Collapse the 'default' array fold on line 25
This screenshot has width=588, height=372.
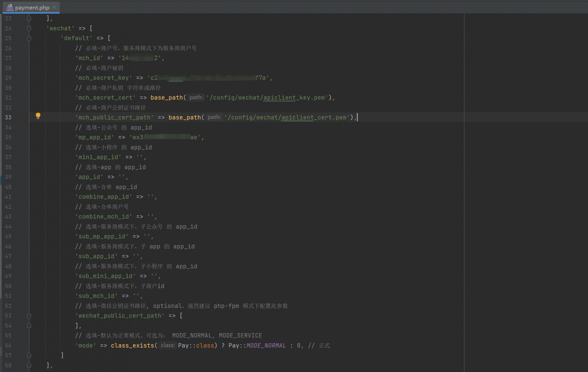pyautogui.click(x=29, y=38)
